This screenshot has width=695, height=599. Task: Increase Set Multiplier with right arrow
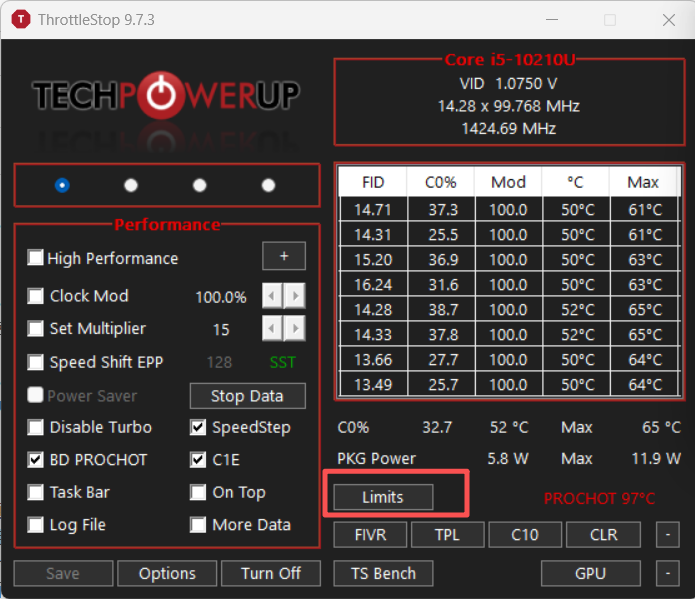click(295, 329)
